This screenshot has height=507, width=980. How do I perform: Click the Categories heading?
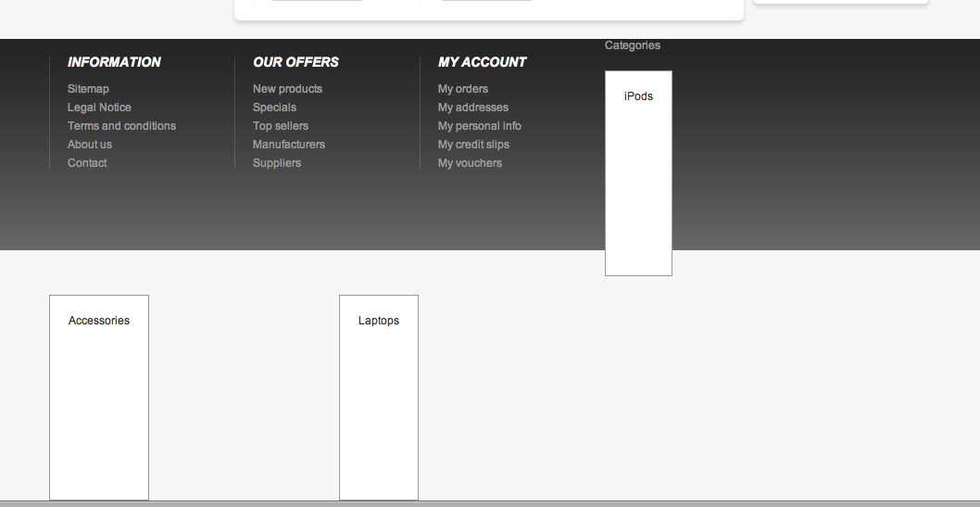coord(633,45)
